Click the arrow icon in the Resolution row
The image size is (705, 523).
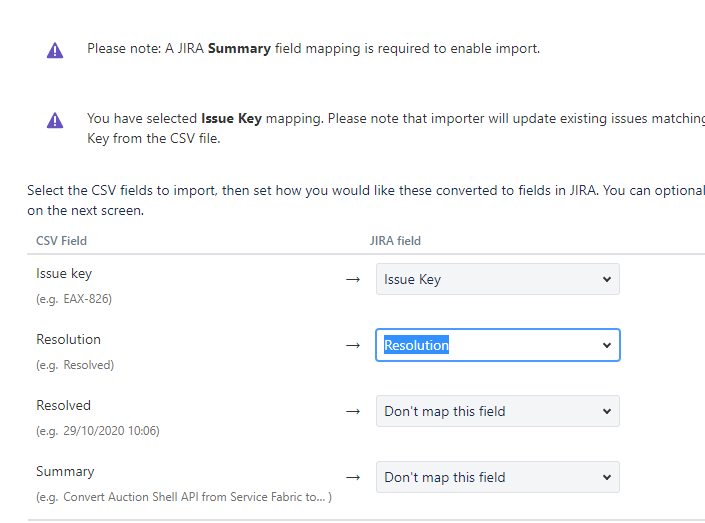pyautogui.click(x=352, y=346)
